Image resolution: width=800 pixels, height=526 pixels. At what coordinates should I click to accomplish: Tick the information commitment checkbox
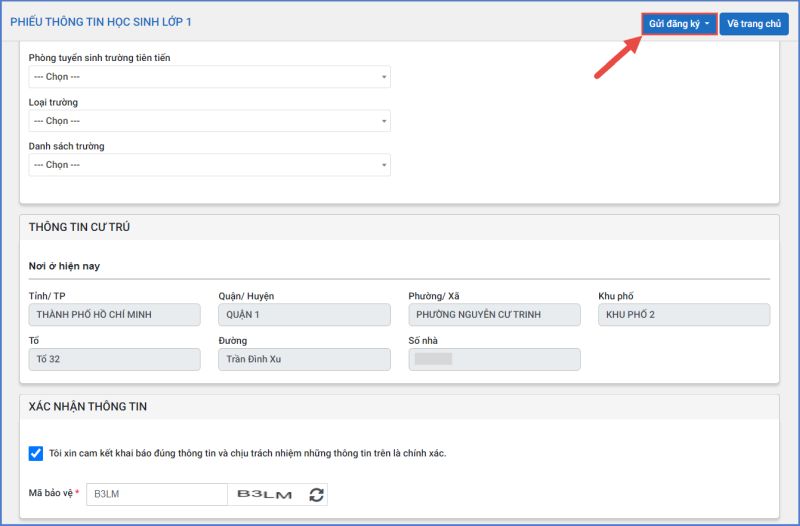point(36,453)
